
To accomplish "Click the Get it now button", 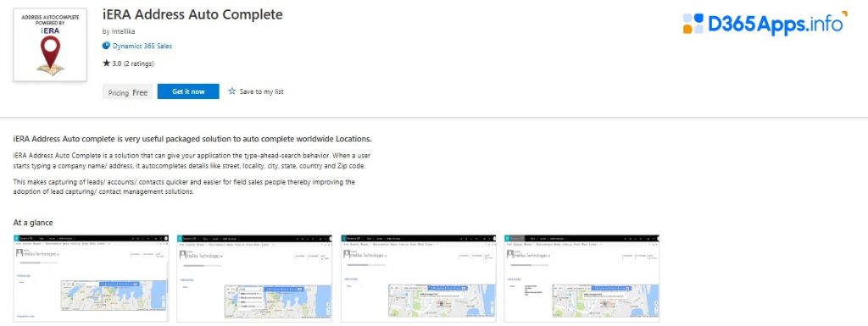I will point(188,91).
